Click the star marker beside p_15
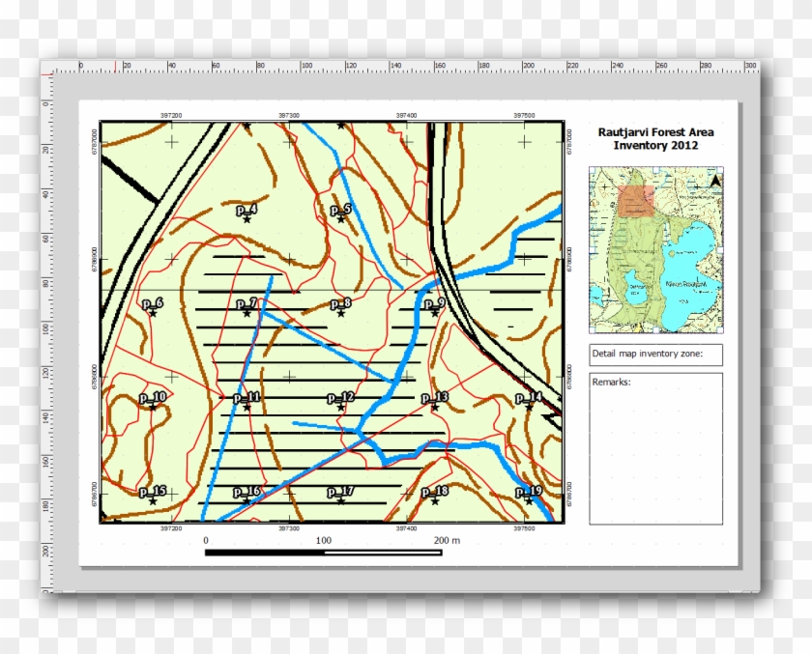Screen dimensions: 812x654 coord(151,503)
